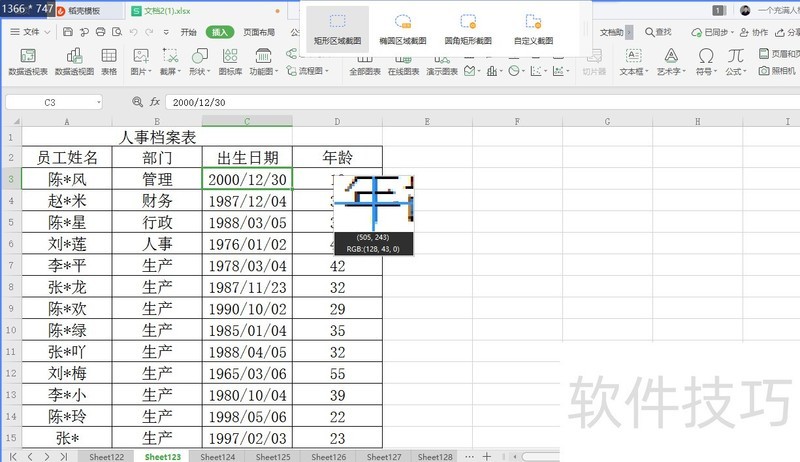Screen dimensions: 800x462
Task: Open the screenshot 截屏 dropdown
Action: click(170, 62)
